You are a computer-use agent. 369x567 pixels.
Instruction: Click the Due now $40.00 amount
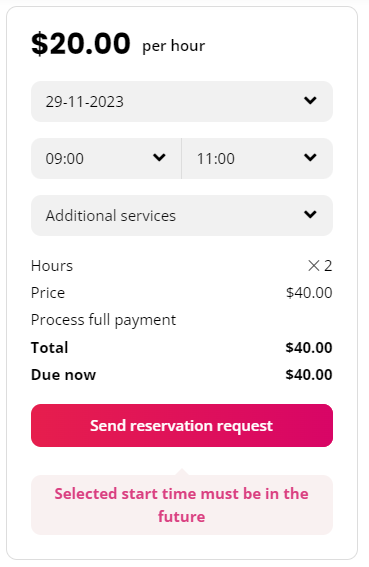[x=309, y=375]
